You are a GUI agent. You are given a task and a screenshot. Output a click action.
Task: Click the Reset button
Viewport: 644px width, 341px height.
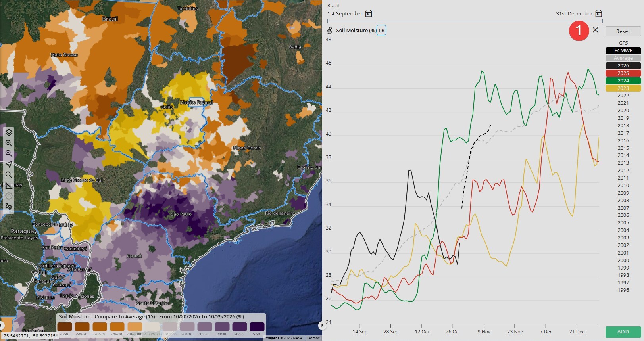[x=623, y=31]
